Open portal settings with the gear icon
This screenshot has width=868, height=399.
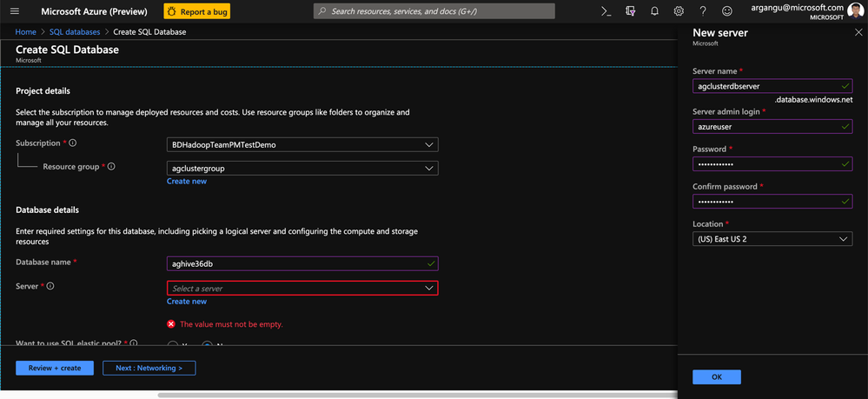click(x=679, y=11)
